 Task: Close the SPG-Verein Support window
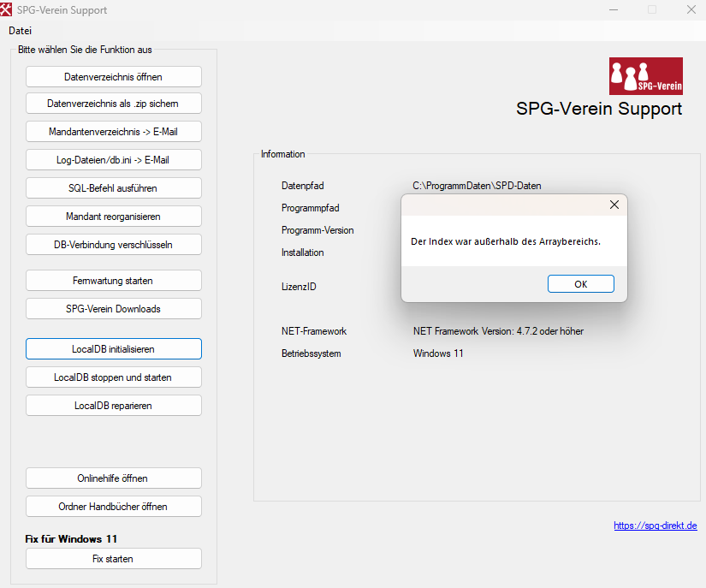691,10
